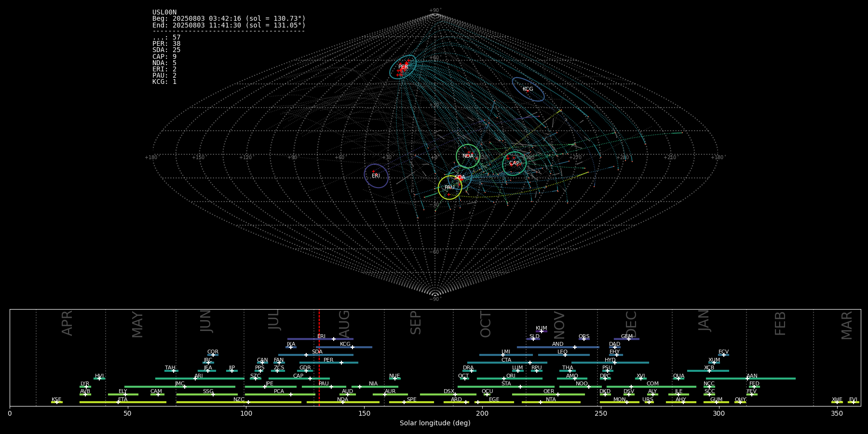Click the ERI shower bar in the timeline

pyautogui.click(x=320, y=339)
